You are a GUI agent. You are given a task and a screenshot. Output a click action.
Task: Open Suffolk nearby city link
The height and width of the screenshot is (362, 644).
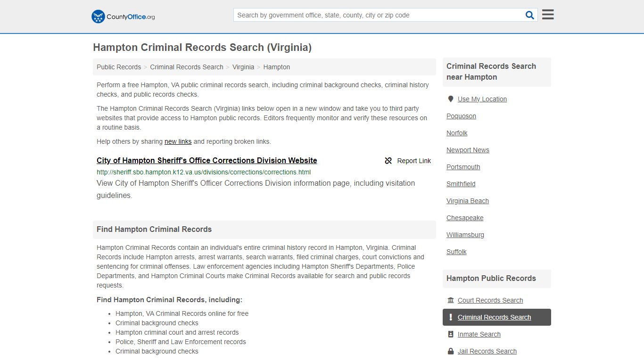point(456,252)
